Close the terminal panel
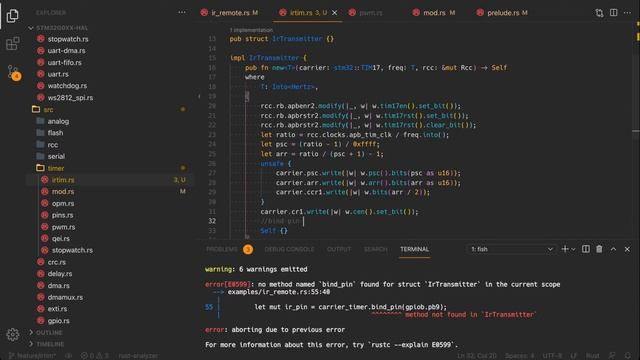Image resolution: width=640 pixels, height=360 pixels. tap(627, 249)
